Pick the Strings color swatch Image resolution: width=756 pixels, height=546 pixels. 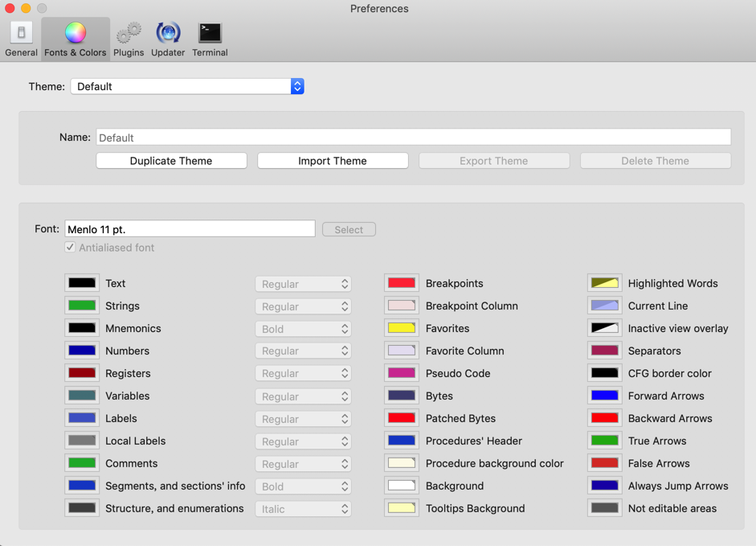[x=82, y=306]
